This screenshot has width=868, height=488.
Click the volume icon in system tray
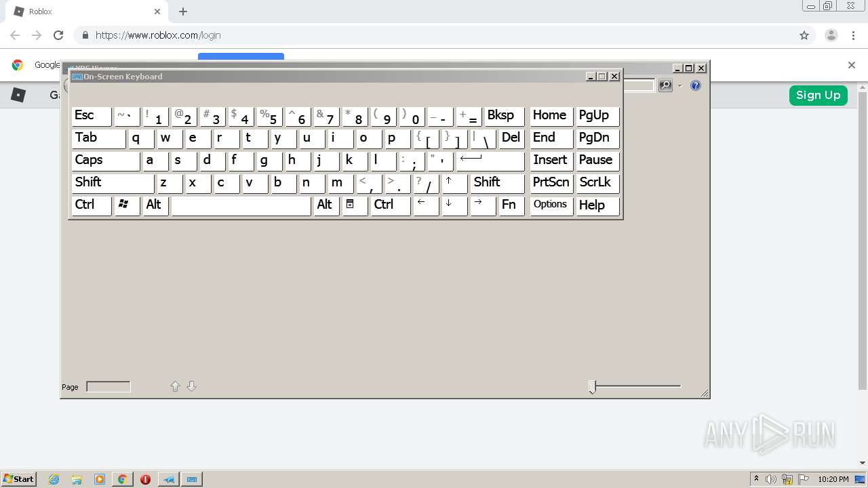(x=772, y=479)
